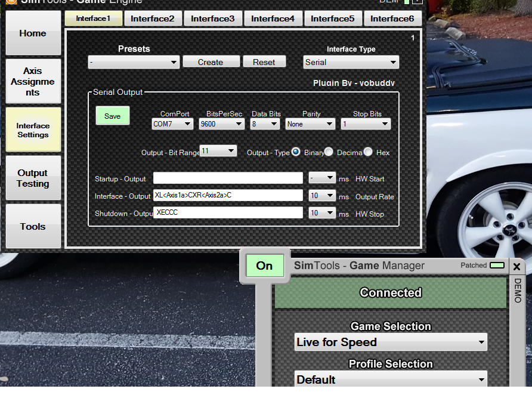Click the Serial Output group label
Image resolution: width=532 pixels, height=395 pixels.
[117, 92]
